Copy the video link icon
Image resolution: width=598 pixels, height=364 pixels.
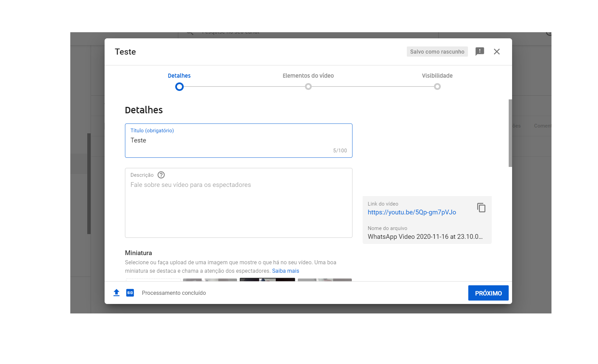point(481,208)
